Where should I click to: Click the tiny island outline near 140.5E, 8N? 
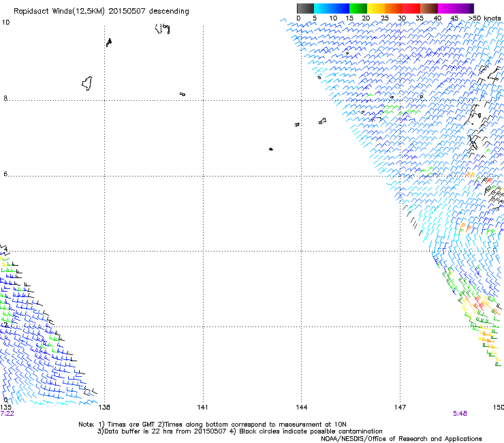[x=183, y=94]
